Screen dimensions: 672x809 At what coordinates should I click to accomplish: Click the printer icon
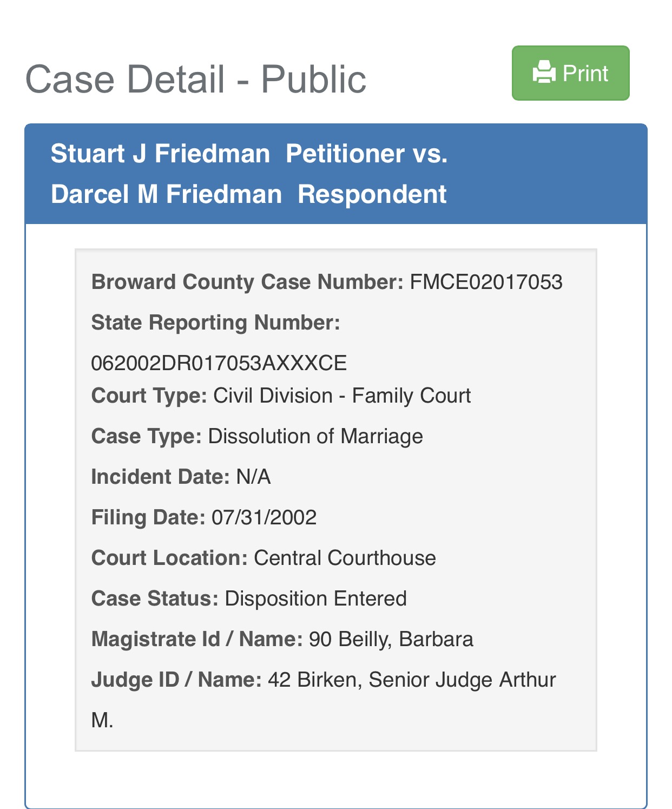click(x=544, y=73)
